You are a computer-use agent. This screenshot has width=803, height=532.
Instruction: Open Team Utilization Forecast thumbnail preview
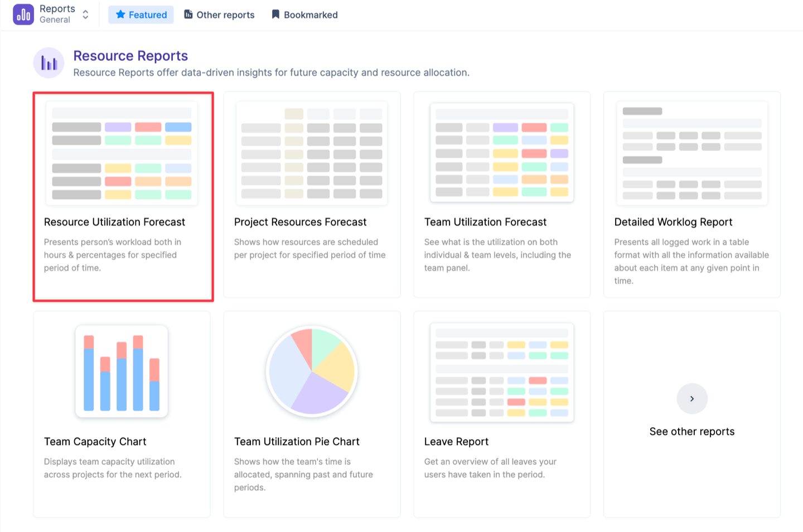[502, 152]
